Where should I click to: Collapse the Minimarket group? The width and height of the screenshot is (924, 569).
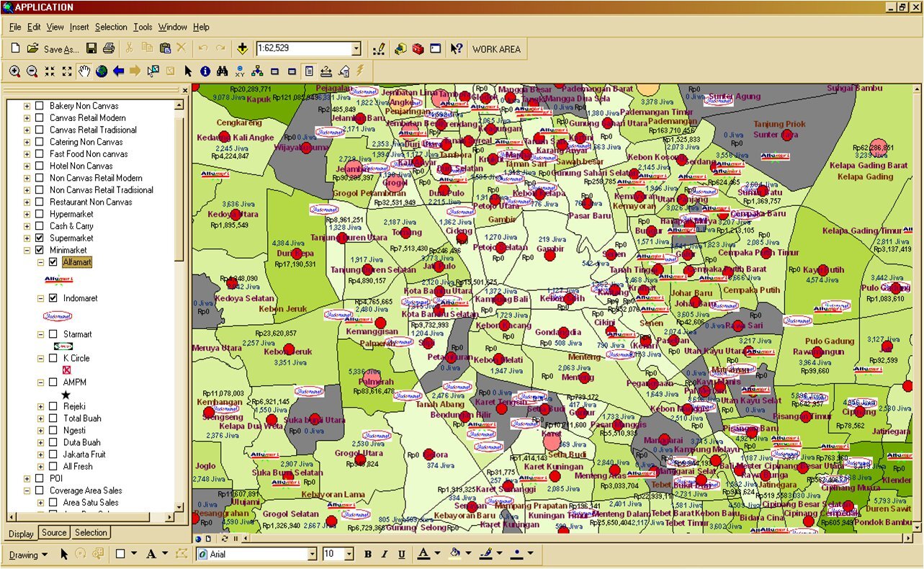pyautogui.click(x=27, y=250)
